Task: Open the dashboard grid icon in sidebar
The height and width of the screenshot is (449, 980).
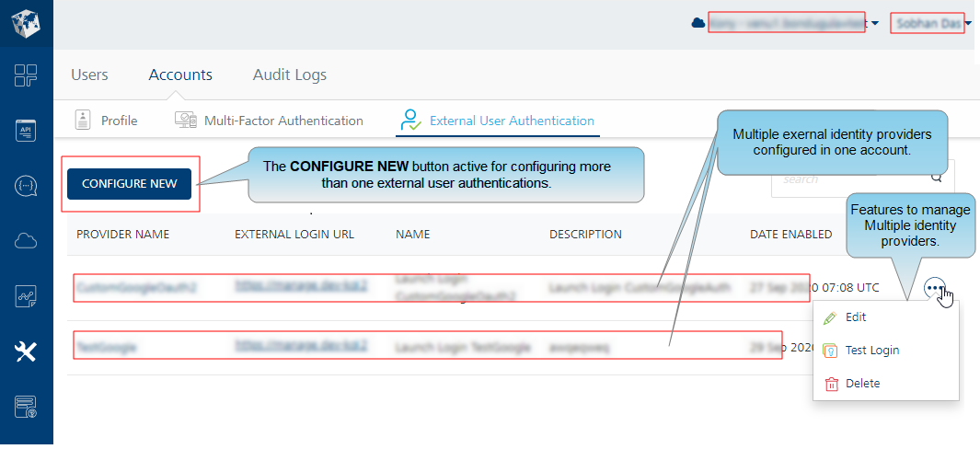Action: point(27,75)
